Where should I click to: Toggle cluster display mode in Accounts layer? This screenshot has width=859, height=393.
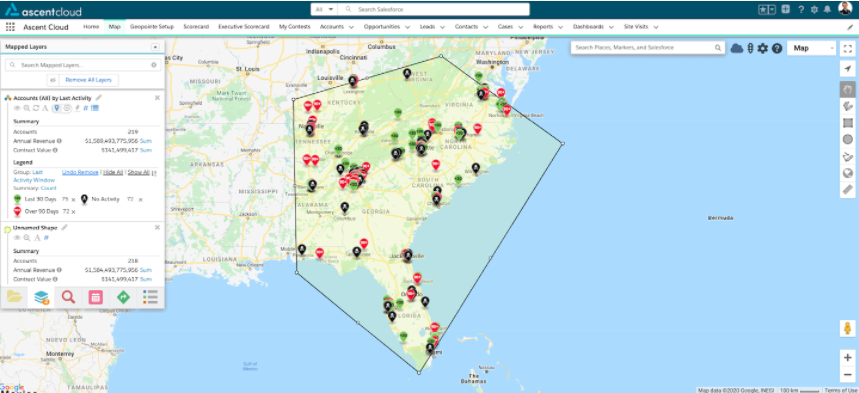coord(67,108)
